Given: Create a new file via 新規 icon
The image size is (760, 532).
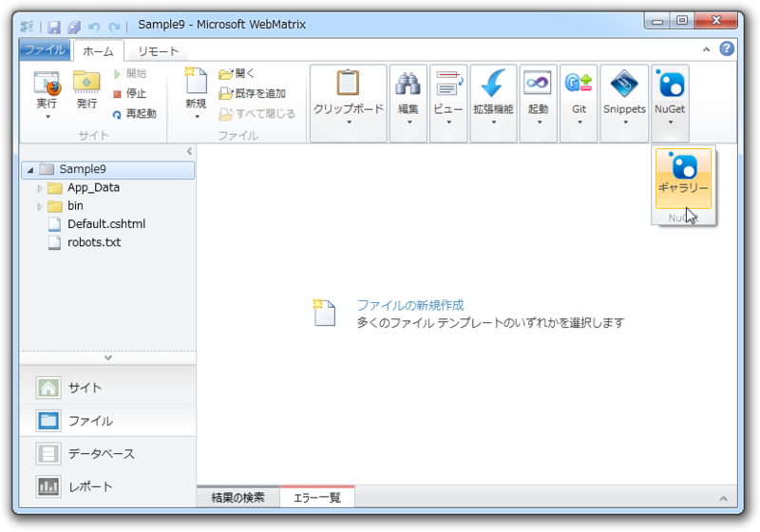Looking at the screenshot, I should [x=196, y=83].
